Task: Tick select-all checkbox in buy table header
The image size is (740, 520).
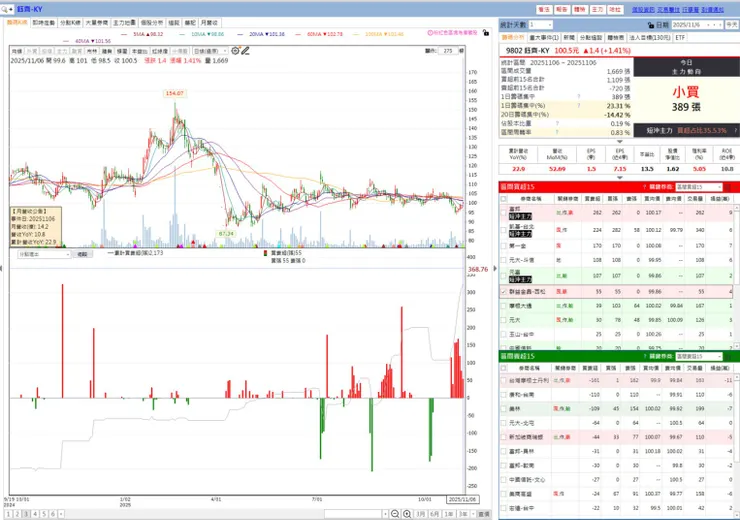Action: (x=504, y=199)
